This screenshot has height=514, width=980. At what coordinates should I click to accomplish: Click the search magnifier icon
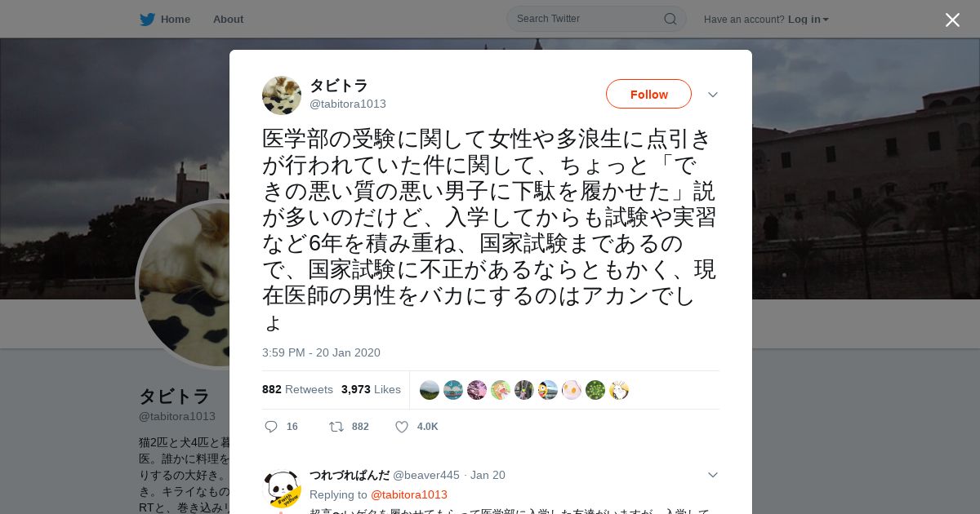(670, 19)
